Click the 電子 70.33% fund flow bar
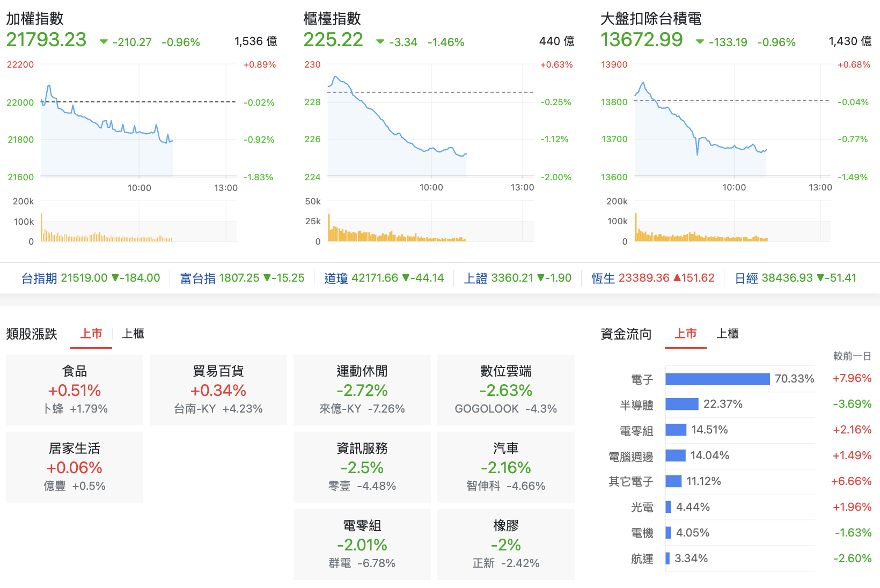Screen dimensions: 880x588 pyautogui.click(x=717, y=379)
